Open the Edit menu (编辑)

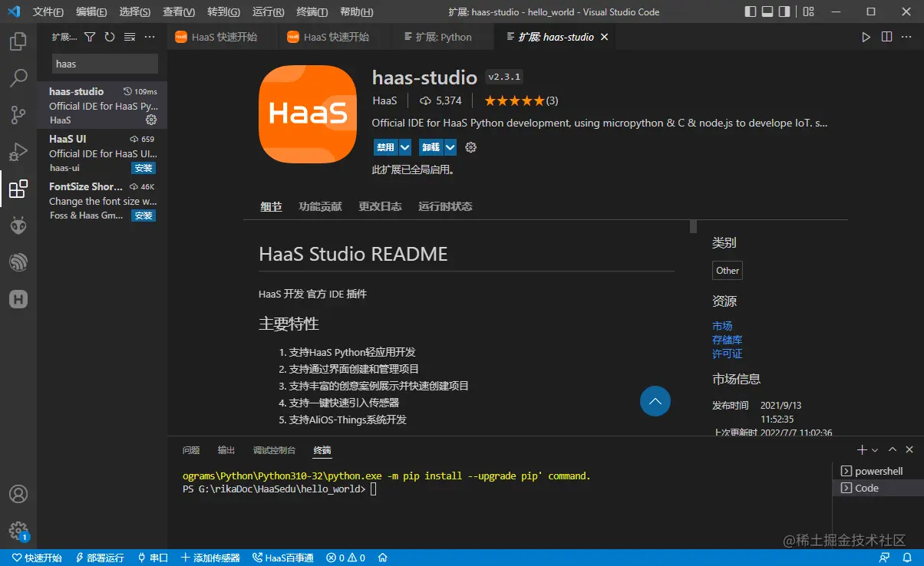92,12
